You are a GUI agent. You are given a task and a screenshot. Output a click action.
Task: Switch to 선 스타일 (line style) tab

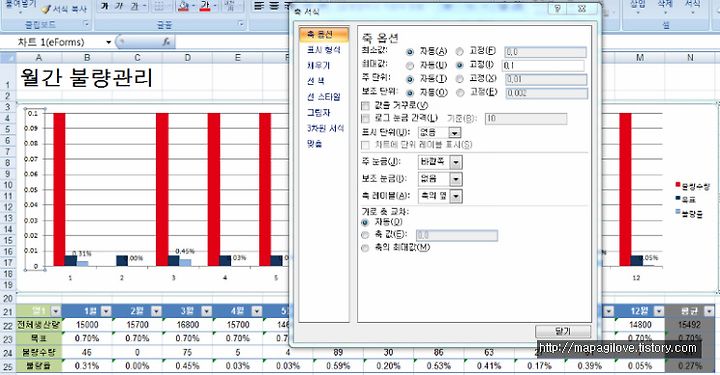(x=324, y=97)
